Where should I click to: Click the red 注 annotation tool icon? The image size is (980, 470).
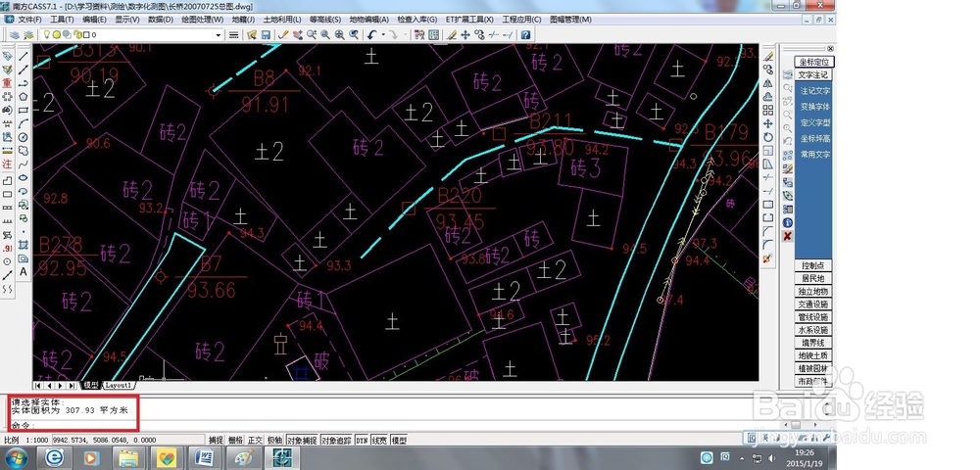(x=8, y=164)
